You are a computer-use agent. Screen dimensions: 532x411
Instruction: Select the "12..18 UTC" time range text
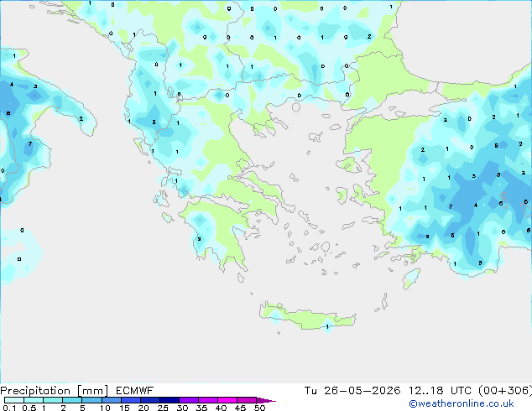(x=440, y=391)
